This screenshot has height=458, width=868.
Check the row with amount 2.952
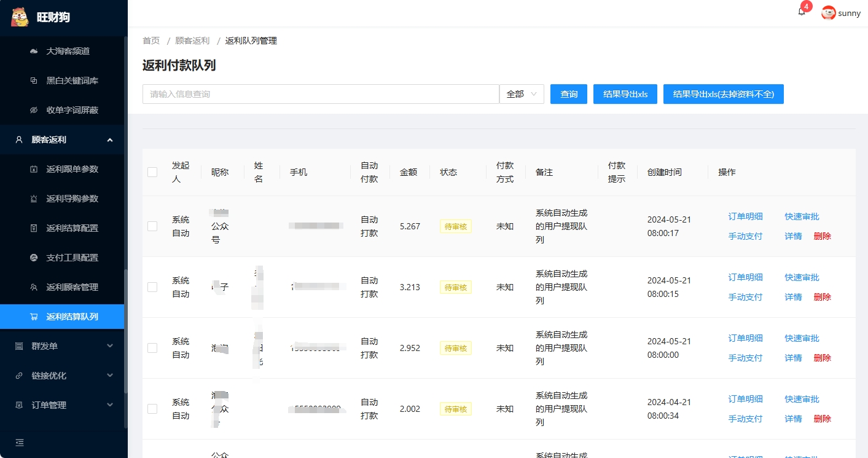(x=152, y=348)
